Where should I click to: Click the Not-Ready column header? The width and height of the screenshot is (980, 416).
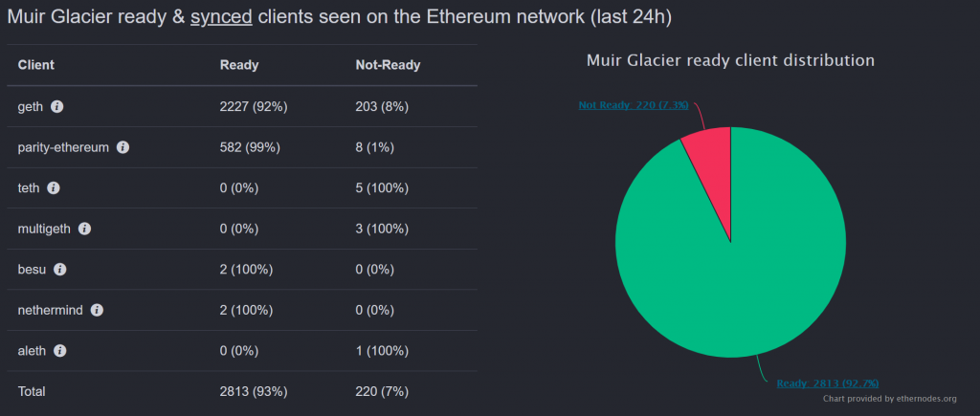tap(388, 65)
